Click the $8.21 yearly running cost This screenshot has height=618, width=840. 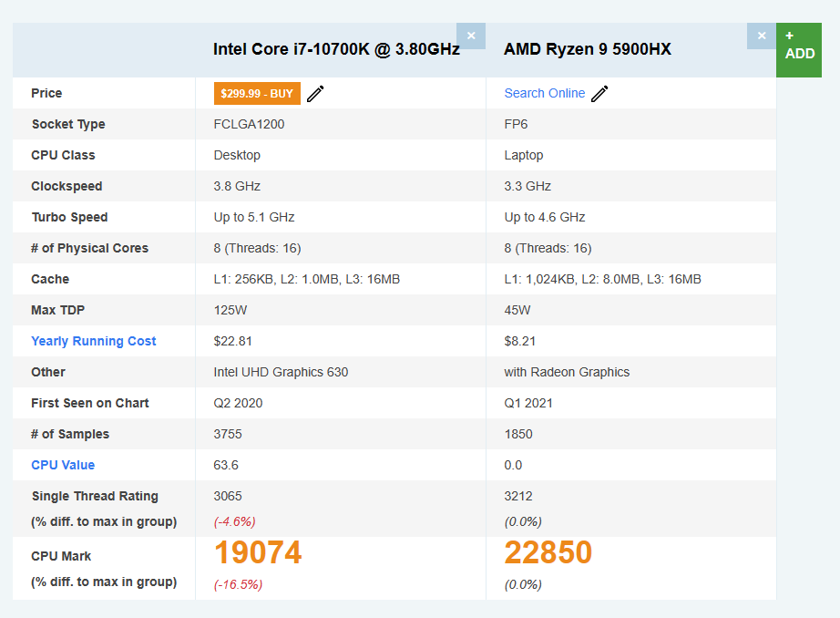[x=519, y=342]
